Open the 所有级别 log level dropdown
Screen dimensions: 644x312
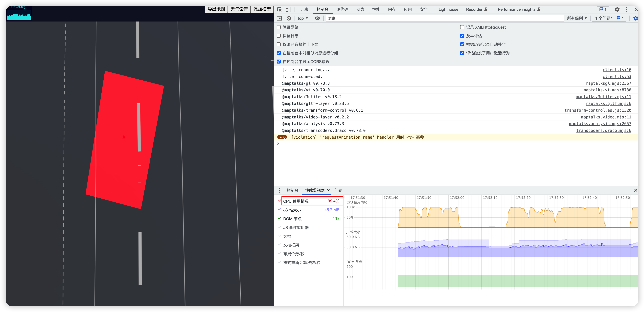pos(576,18)
